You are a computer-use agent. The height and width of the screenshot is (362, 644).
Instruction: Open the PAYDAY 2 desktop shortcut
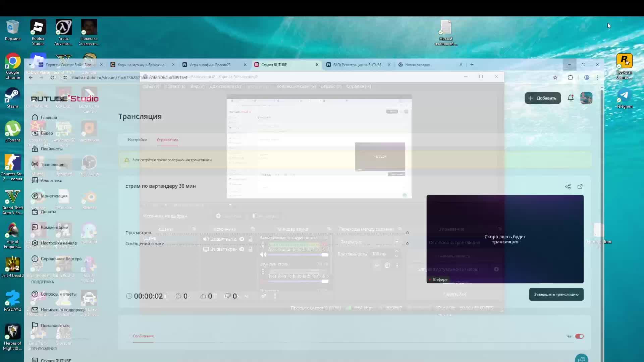[x=13, y=301]
